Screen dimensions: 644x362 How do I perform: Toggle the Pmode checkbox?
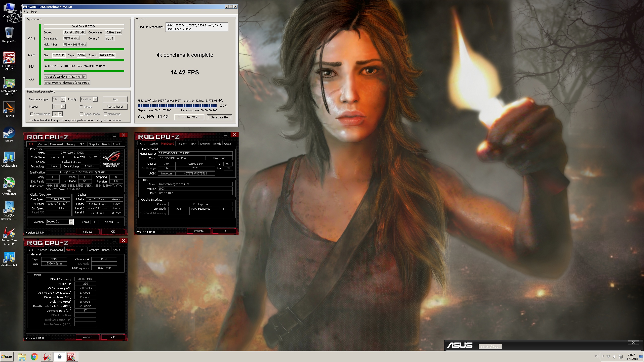point(81,107)
